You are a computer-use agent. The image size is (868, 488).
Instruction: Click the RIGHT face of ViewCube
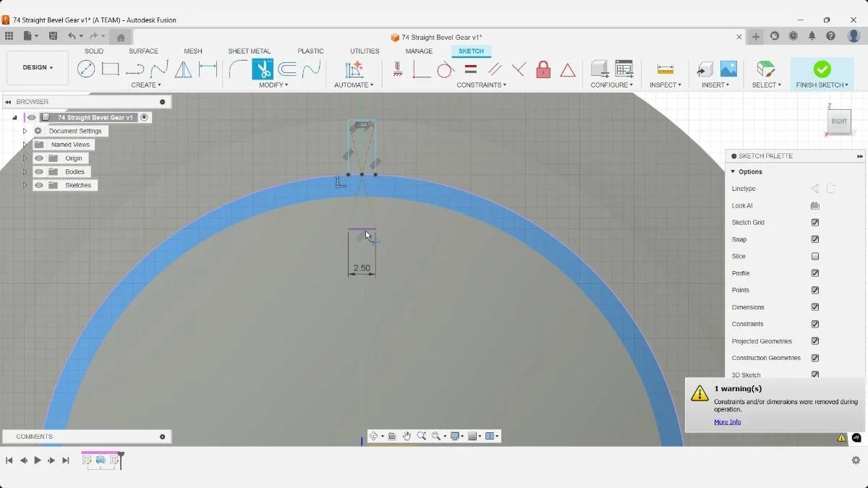click(x=839, y=121)
